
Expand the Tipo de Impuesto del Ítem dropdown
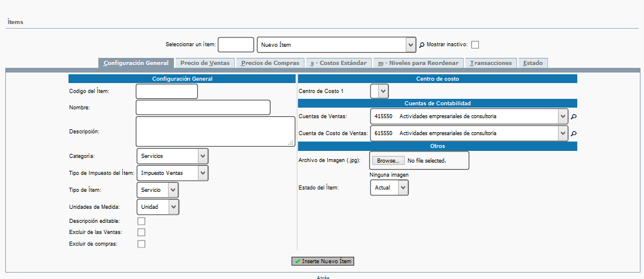(x=172, y=173)
